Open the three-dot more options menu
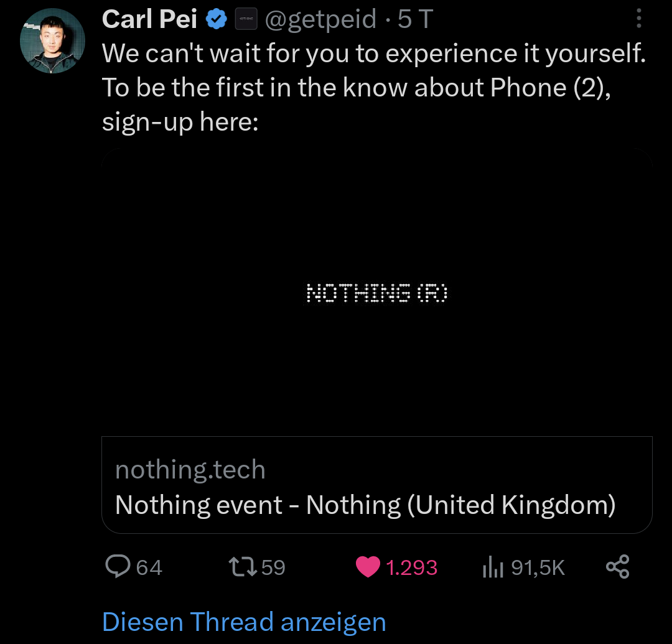 click(638, 19)
